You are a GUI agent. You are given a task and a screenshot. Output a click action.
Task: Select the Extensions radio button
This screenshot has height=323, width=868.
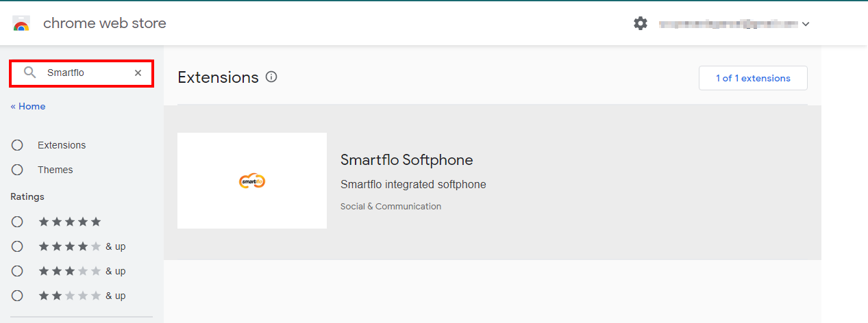coord(17,145)
